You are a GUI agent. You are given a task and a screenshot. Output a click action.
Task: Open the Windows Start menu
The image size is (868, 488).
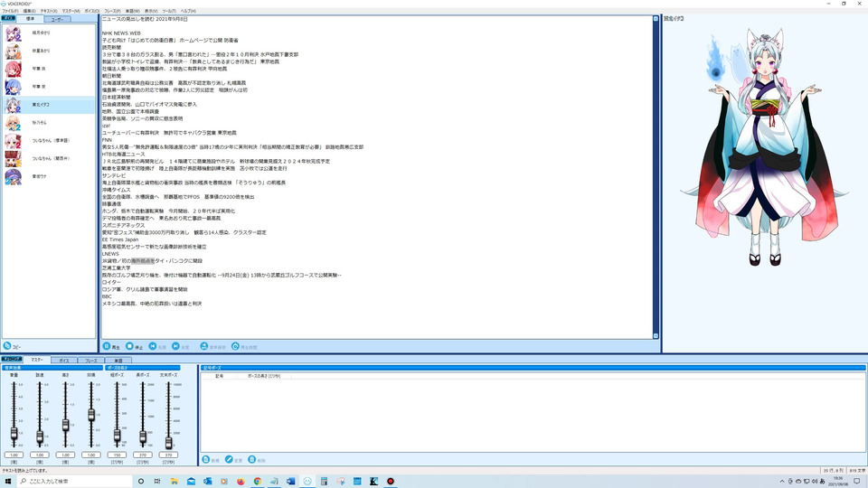tap(8, 482)
